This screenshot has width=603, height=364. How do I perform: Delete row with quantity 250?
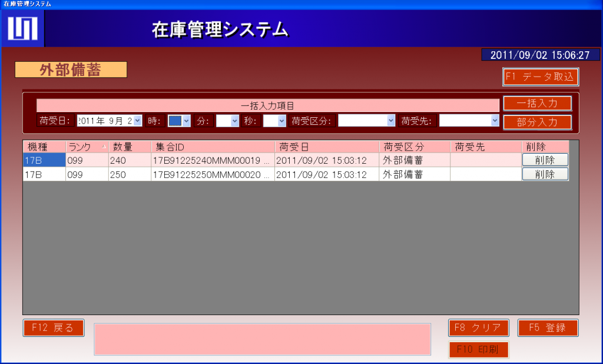point(545,174)
